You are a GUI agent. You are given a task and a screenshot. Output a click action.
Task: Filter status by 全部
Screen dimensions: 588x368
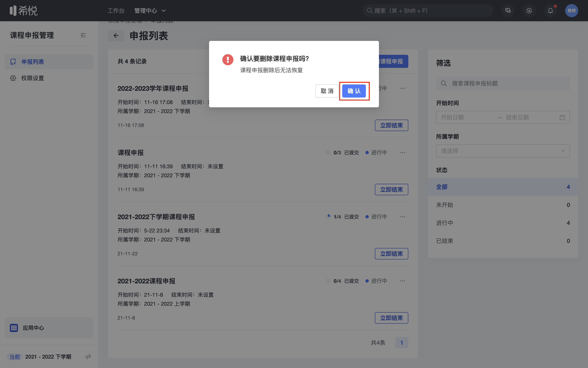click(x=503, y=187)
